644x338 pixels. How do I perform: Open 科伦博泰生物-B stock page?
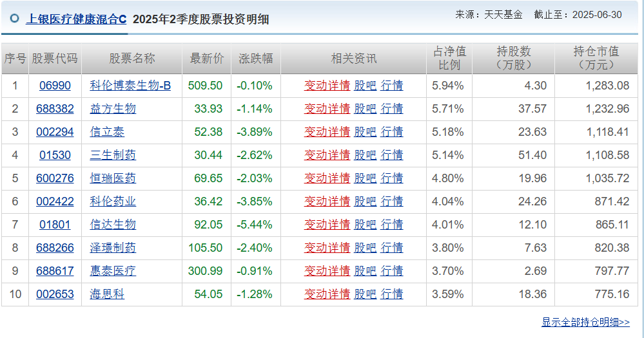coord(130,86)
